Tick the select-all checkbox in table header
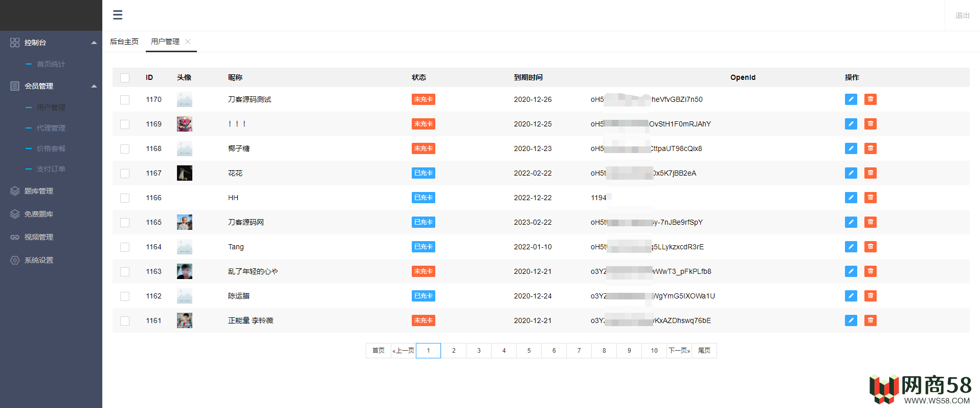980x408 pixels. point(125,78)
